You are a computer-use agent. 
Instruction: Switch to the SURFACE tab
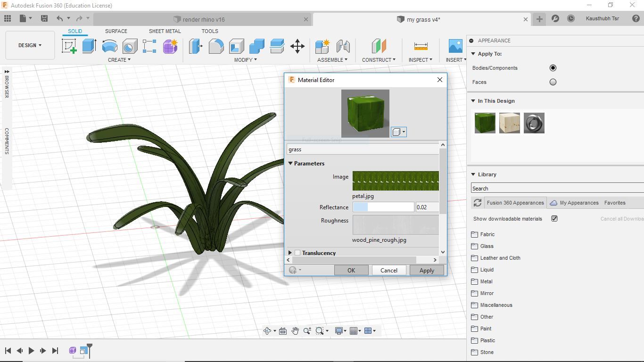[116, 31]
